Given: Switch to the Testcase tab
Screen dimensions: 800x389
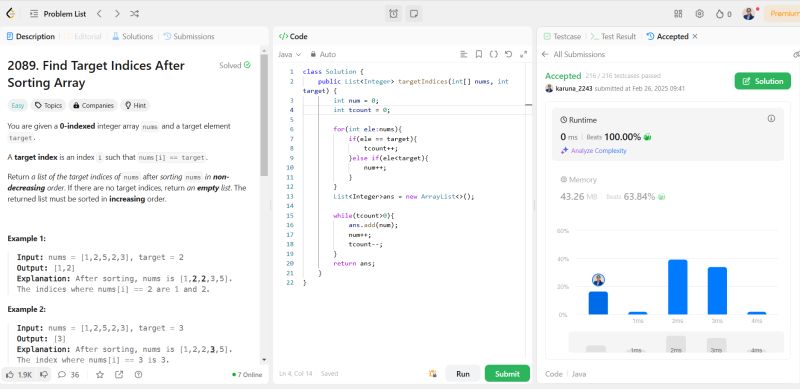Looking at the screenshot, I should (x=562, y=36).
